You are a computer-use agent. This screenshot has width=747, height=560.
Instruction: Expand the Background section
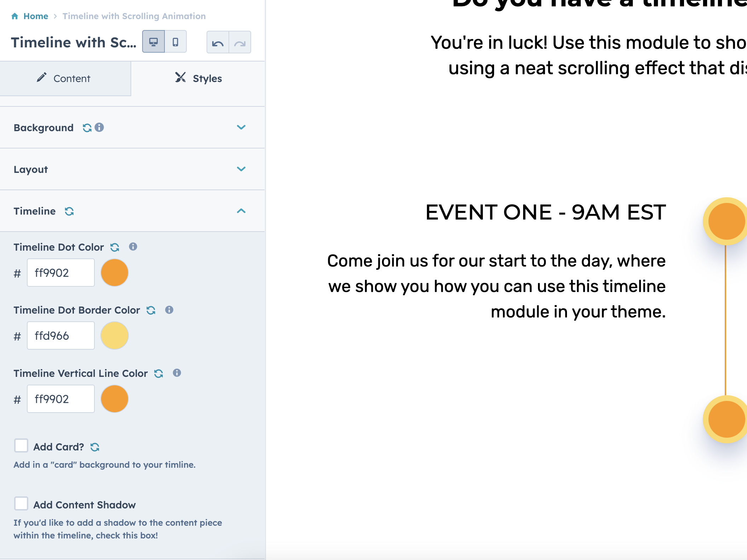click(x=241, y=127)
